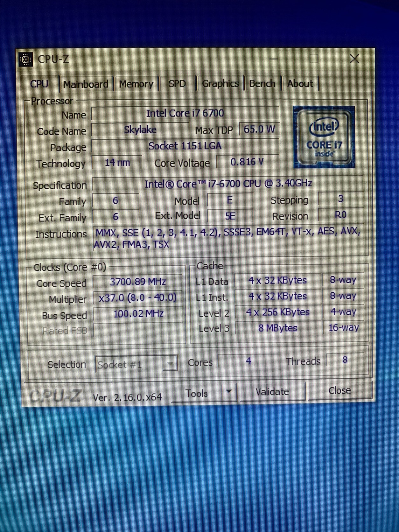Click the Tools button
The image size is (399, 532).
point(197,394)
